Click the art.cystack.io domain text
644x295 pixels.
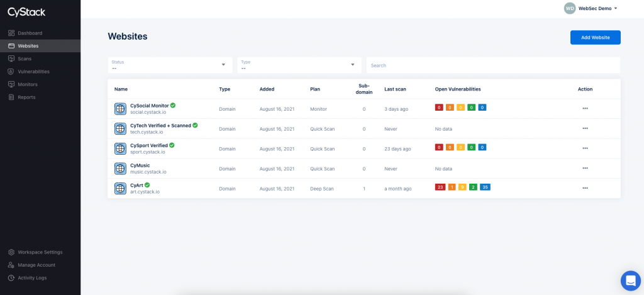145,192
